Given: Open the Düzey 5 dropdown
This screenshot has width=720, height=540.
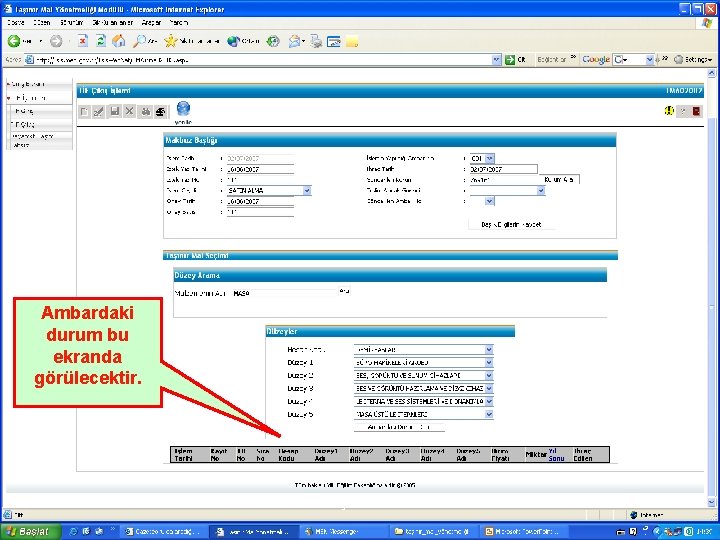Looking at the screenshot, I should (489, 414).
